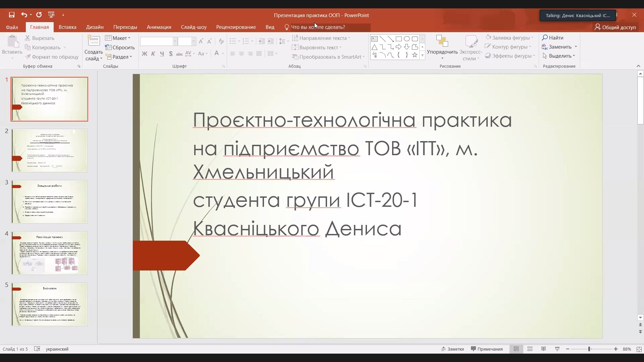Toggle the Comments (Примечания) pane
This screenshot has width=644, height=362.
487,349
